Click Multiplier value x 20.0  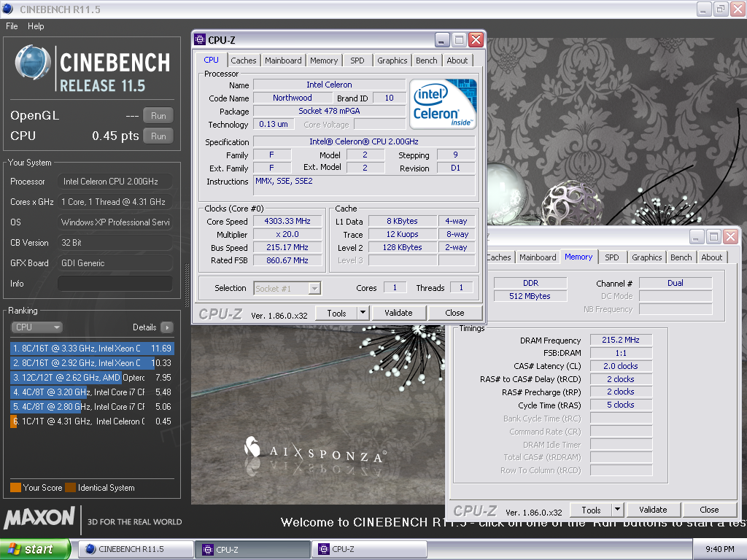pyautogui.click(x=287, y=235)
